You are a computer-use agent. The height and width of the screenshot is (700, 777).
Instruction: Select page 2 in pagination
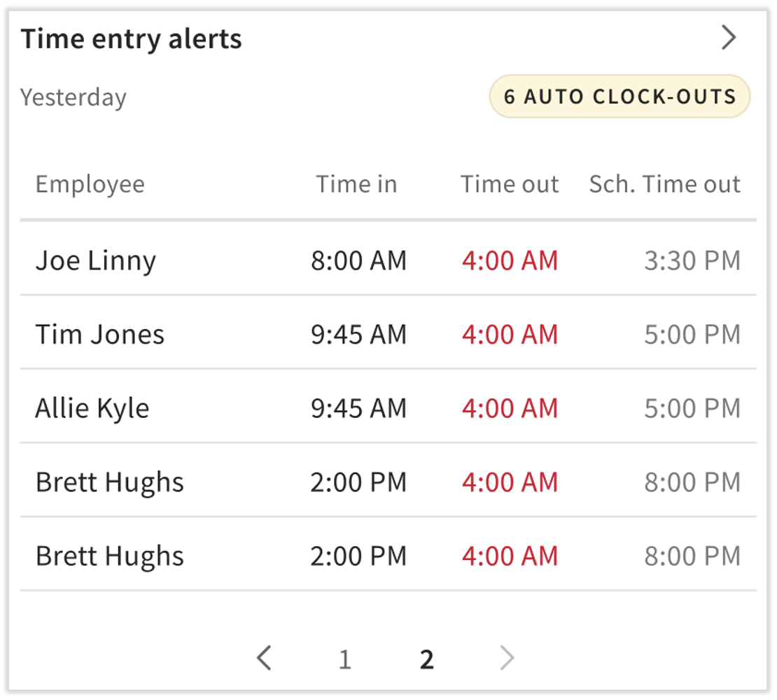click(x=426, y=659)
